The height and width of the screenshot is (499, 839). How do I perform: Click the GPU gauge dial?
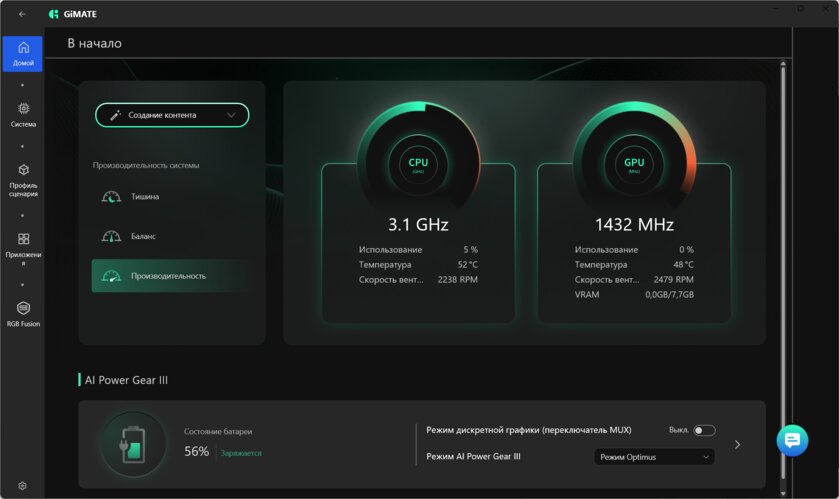[634, 164]
